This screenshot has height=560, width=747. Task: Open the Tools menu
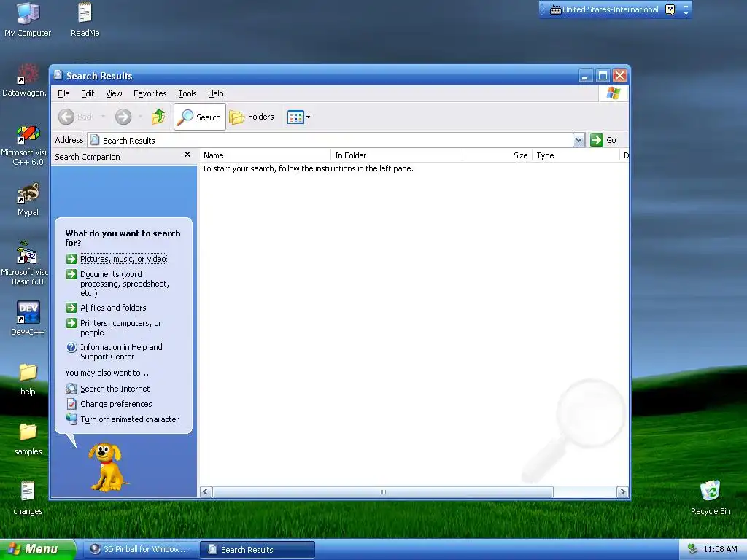point(187,93)
